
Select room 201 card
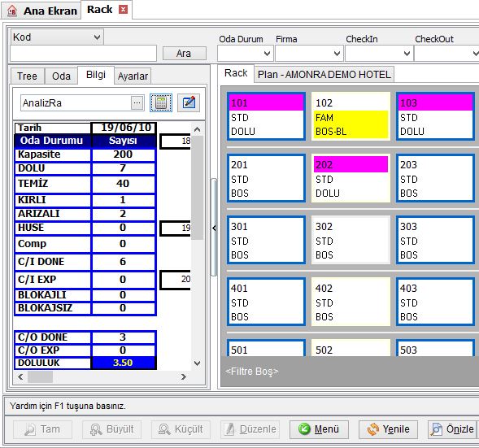(266, 178)
